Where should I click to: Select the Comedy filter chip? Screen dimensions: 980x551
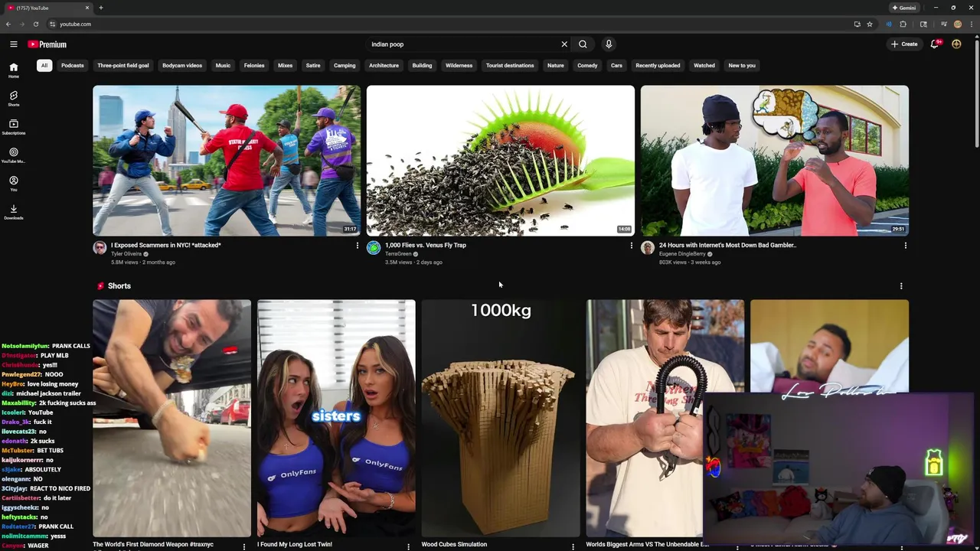[x=587, y=66]
